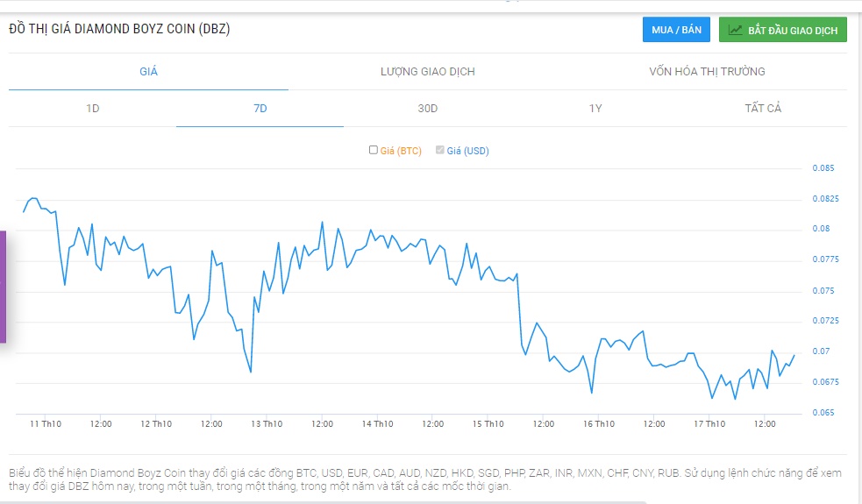Click the 0.065 y-axis label

click(823, 413)
